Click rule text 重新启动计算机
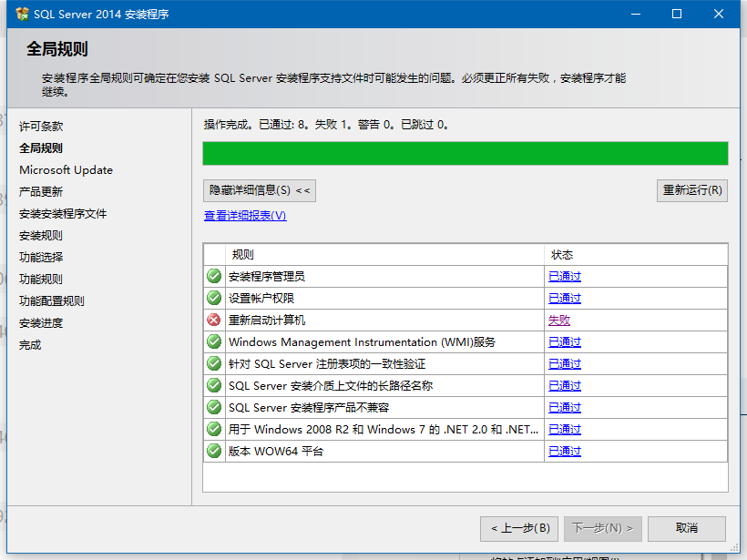The image size is (747, 560). coord(267,321)
